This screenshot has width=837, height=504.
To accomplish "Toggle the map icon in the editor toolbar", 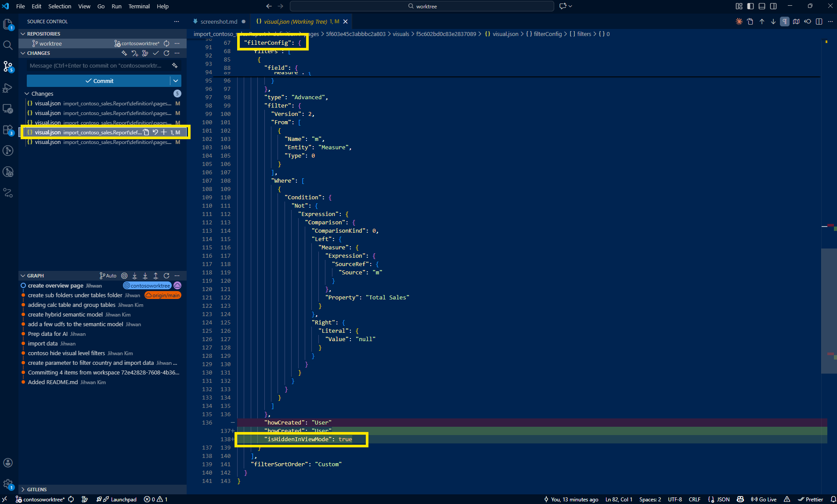I will pos(796,22).
